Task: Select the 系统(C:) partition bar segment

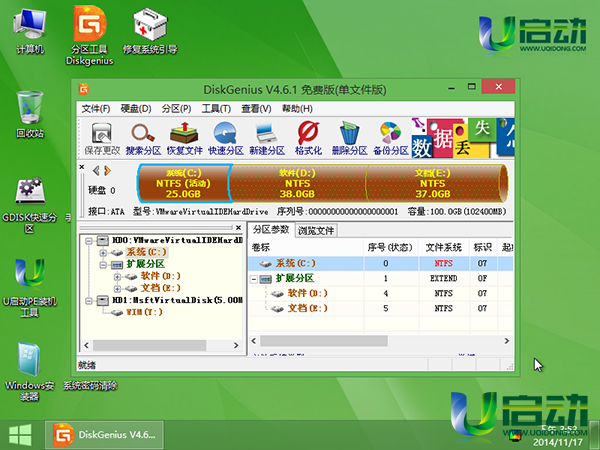Action: click(184, 183)
